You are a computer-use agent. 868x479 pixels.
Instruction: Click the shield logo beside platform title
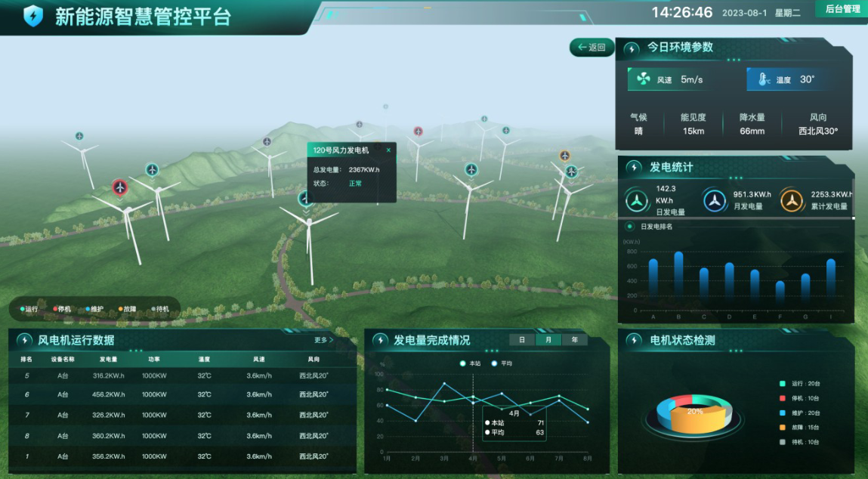pyautogui.click(x=33, y=16)
